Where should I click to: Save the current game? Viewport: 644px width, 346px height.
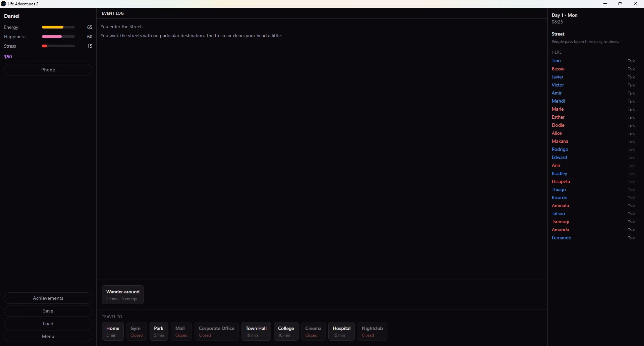pos(48,311)
